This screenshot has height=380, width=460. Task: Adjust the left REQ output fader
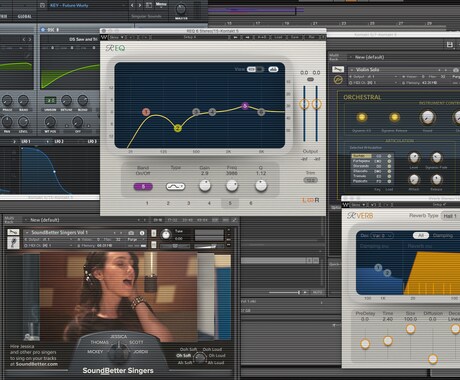[304, 104]
